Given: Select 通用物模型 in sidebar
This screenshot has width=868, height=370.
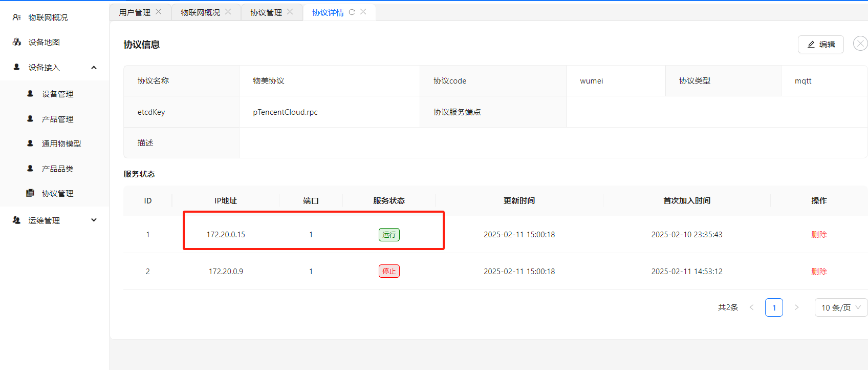Looking at the screenshot, I should [x=61, y=143].
